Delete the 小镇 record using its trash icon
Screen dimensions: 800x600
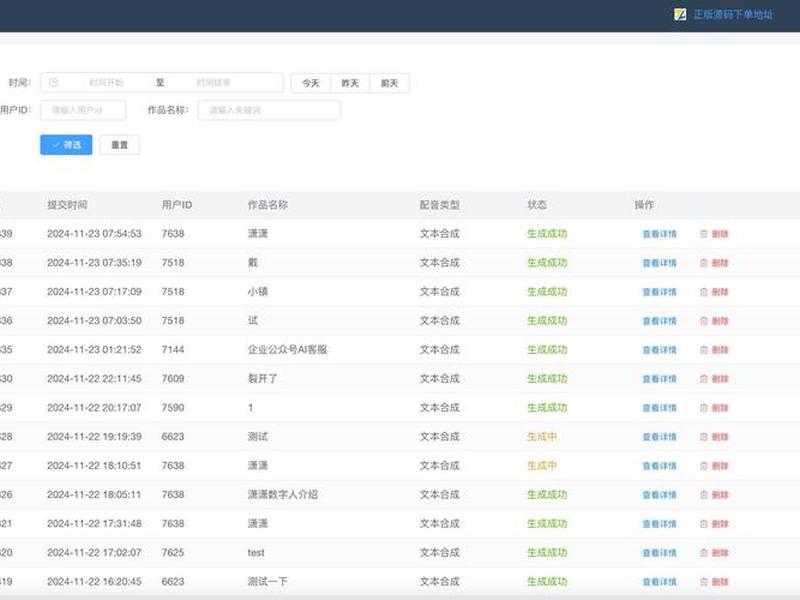click(704, 292)
